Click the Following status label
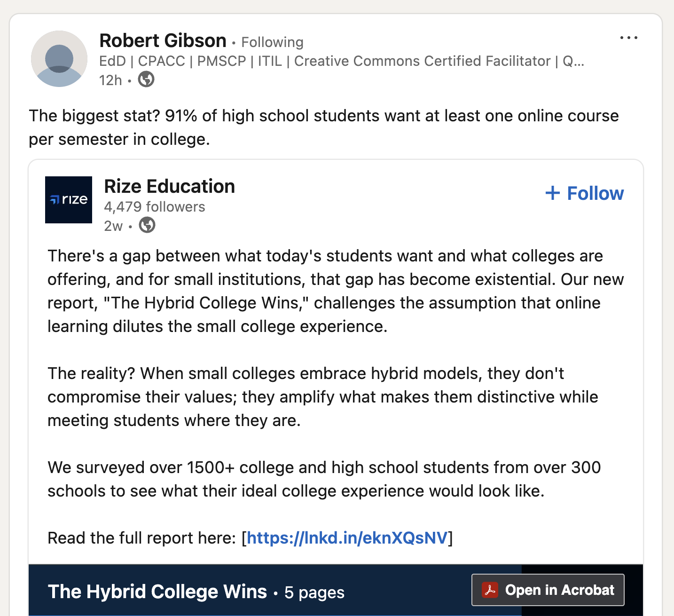The image size is (674, 616). tap(272, 42)
